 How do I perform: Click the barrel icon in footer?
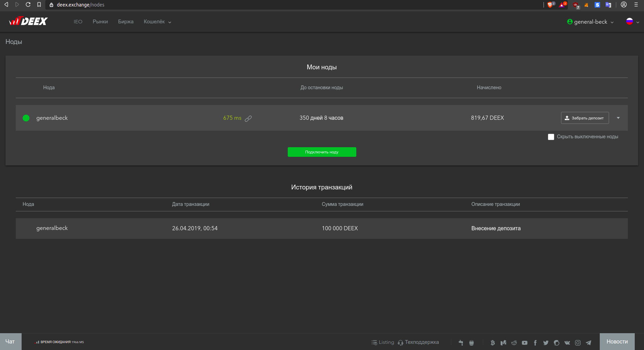tap(472, 342)
